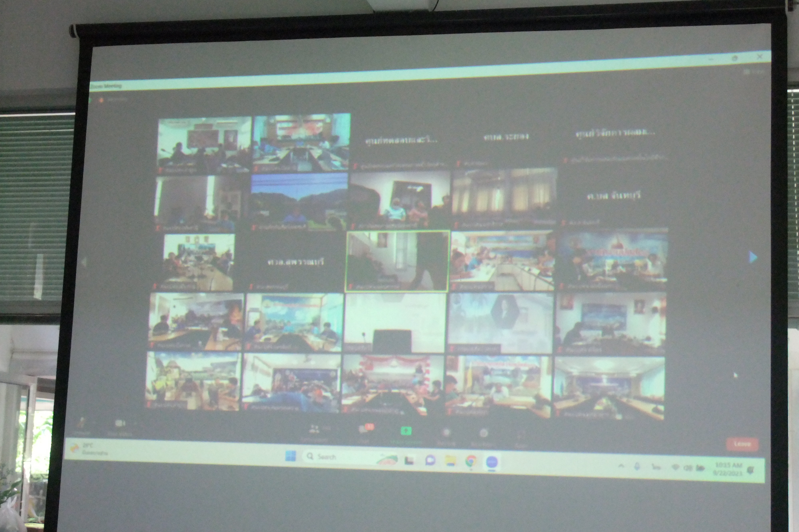Image resolution: width=799 pixels, height=532 pixels.
Task: Go to next gallery page with blue arrow
Action: [x=752, y=258]
